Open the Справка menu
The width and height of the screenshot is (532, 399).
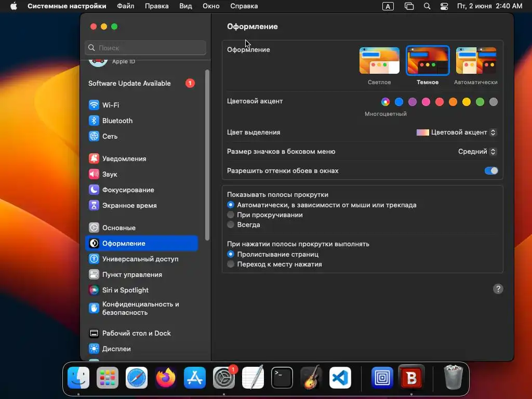(244, 6)
